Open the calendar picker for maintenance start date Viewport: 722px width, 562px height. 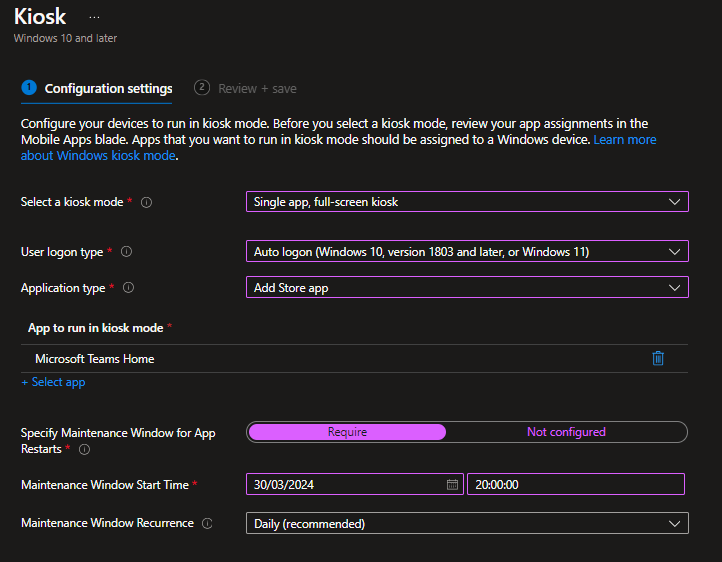pos(452,484)
